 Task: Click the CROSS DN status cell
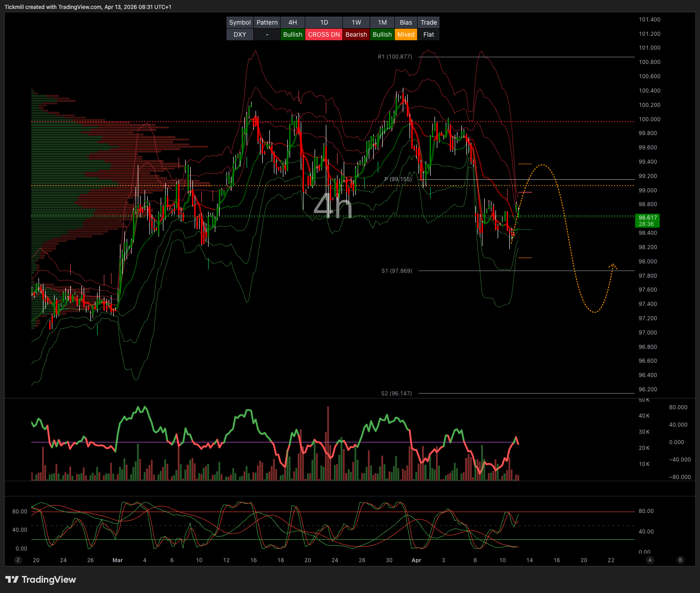click(324, 34)
